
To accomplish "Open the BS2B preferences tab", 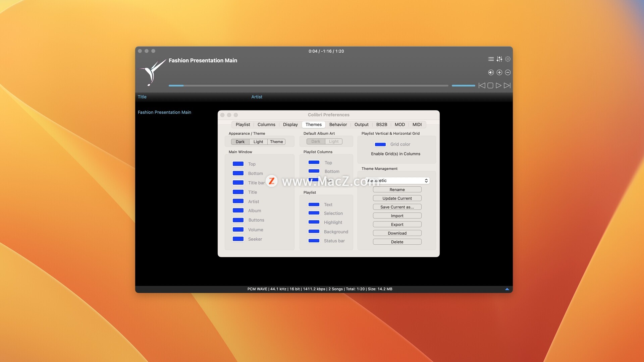I will 382,124.
